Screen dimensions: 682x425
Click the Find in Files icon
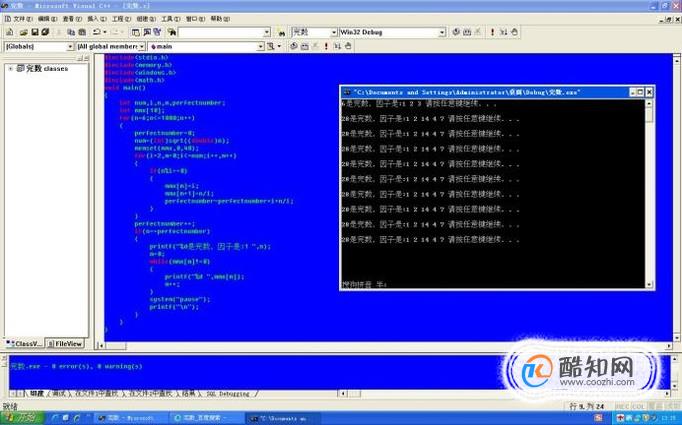pos(172,32)
